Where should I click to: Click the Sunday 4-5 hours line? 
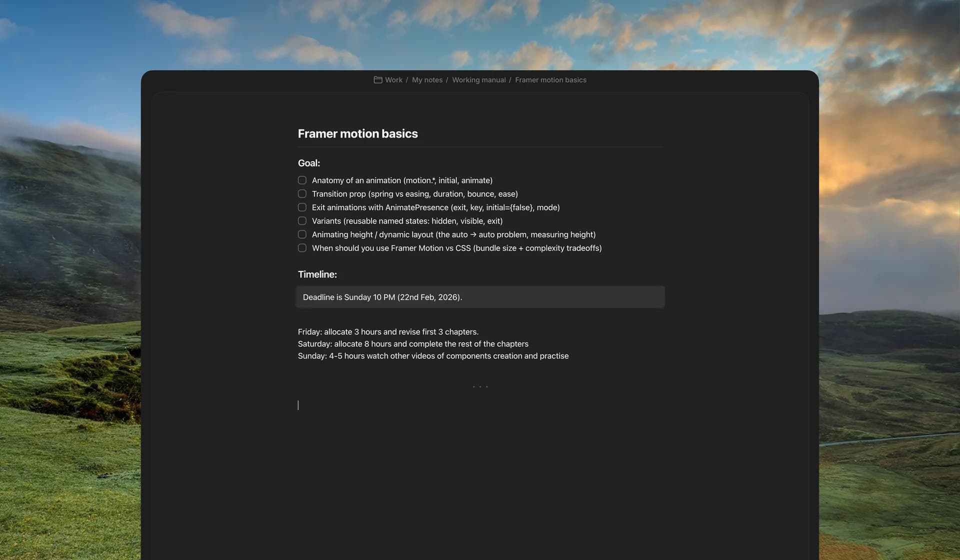click(433, 356)
